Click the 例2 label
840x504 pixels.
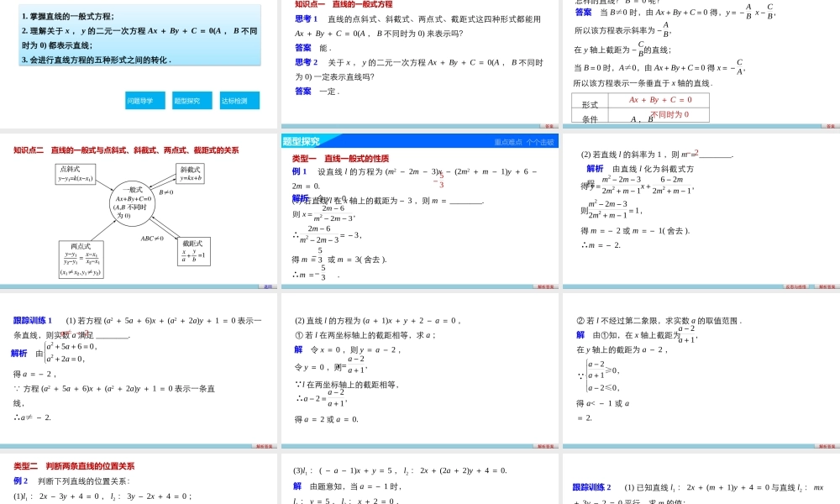[x=20, y=481]
